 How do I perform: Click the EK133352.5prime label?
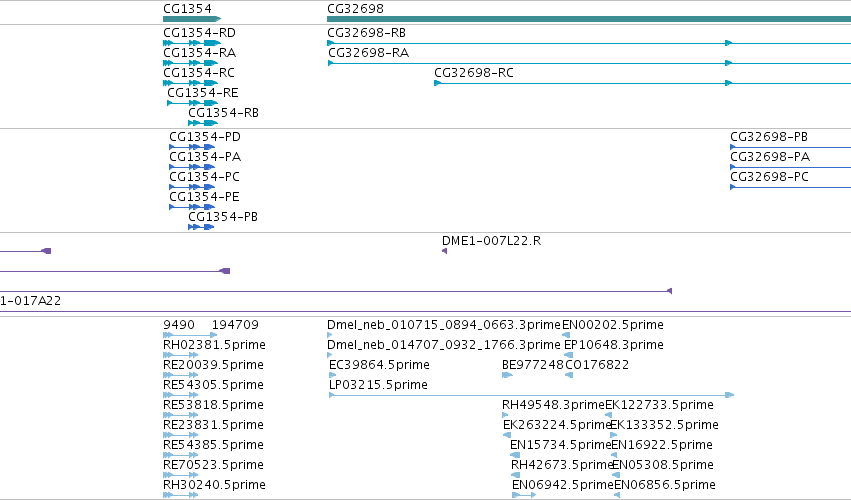tap(664, 426)
